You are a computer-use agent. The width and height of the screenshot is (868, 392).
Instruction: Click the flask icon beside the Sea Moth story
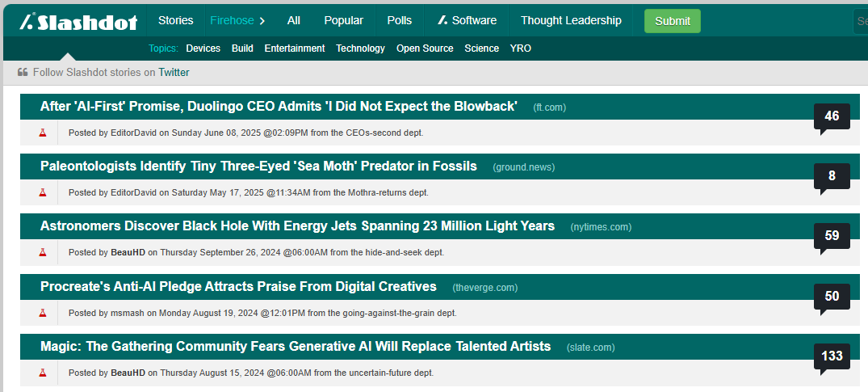point(43,192)
